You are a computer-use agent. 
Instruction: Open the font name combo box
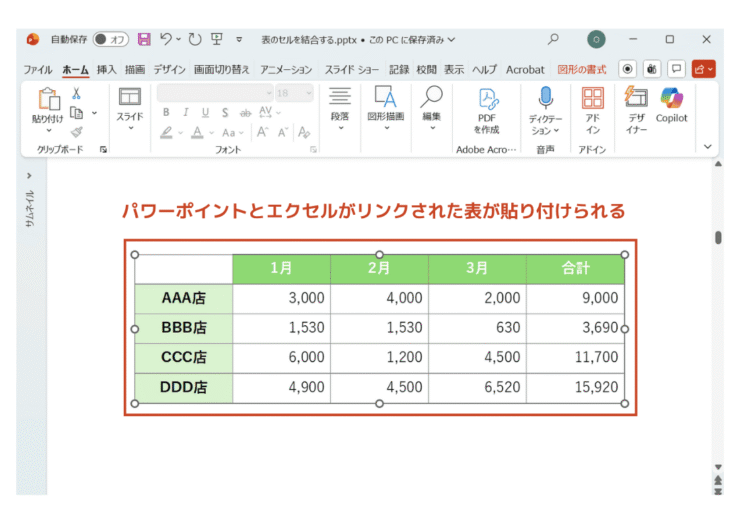215,93
